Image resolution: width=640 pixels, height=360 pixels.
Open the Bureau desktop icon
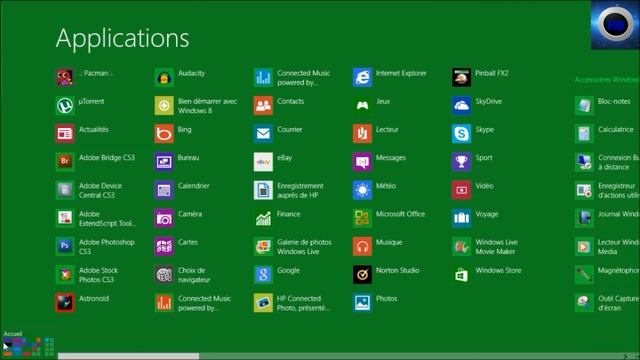pos(164,162)
